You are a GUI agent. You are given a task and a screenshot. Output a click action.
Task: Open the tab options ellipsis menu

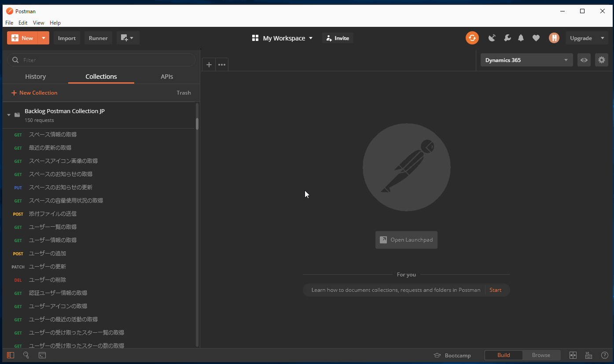pos(222,65)
